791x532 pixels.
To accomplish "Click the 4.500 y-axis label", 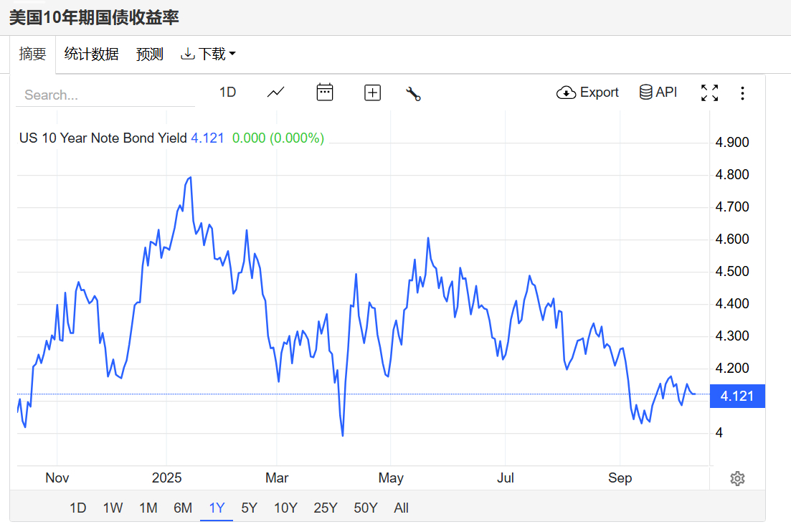I will click(732, 271).
